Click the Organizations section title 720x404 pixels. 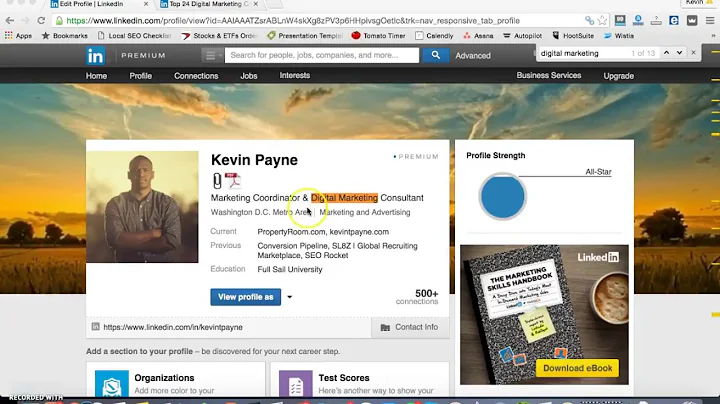pos(164,378)
